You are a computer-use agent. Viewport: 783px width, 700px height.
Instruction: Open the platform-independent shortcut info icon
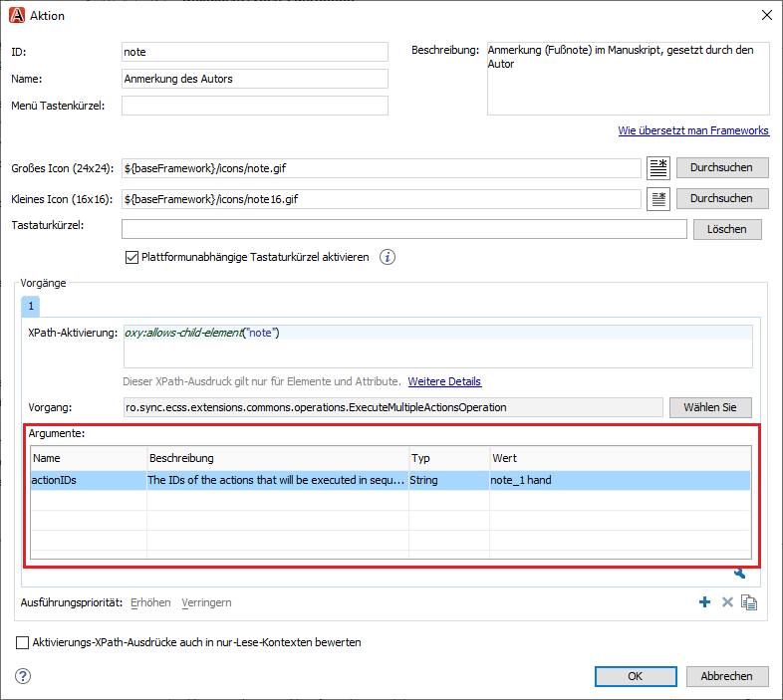[387, 257]
